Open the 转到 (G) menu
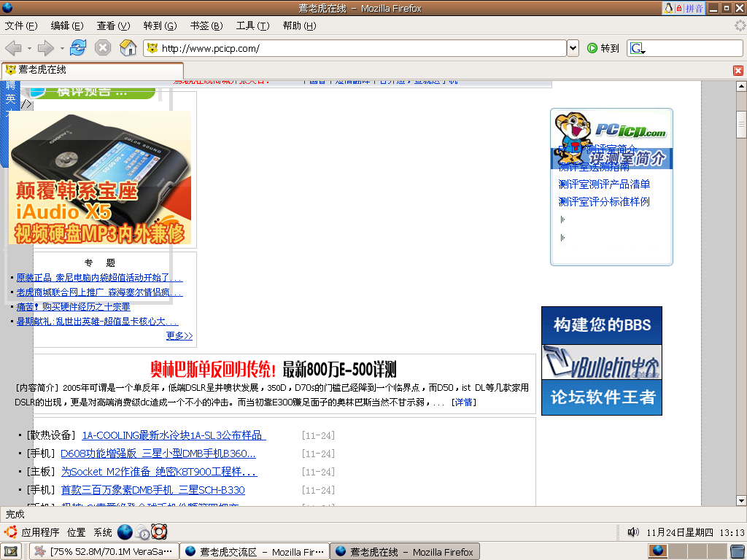Image resolution: width=747 pixels, height=560 pixels. point(160,26)
